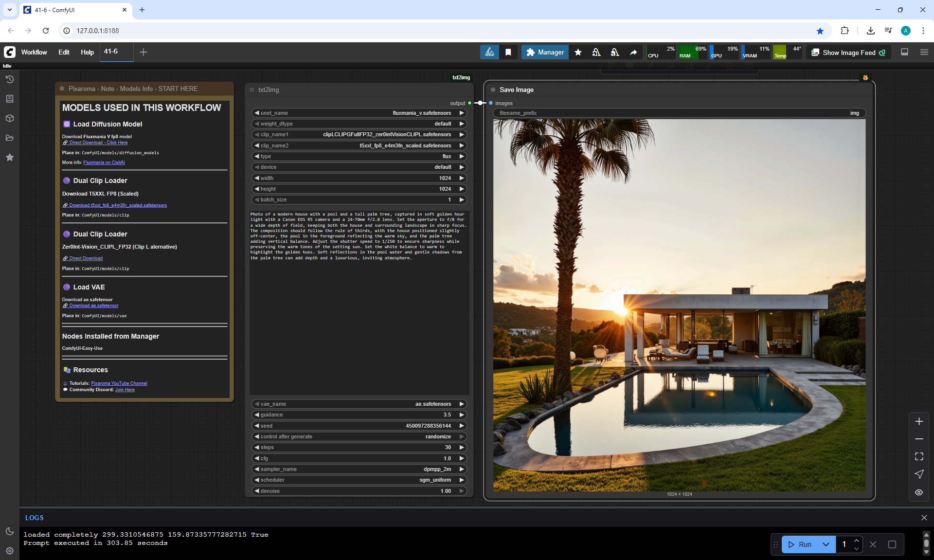This screenshot has width=934, height=560.
Task: Open the Workflow menu
Action: 34,52
